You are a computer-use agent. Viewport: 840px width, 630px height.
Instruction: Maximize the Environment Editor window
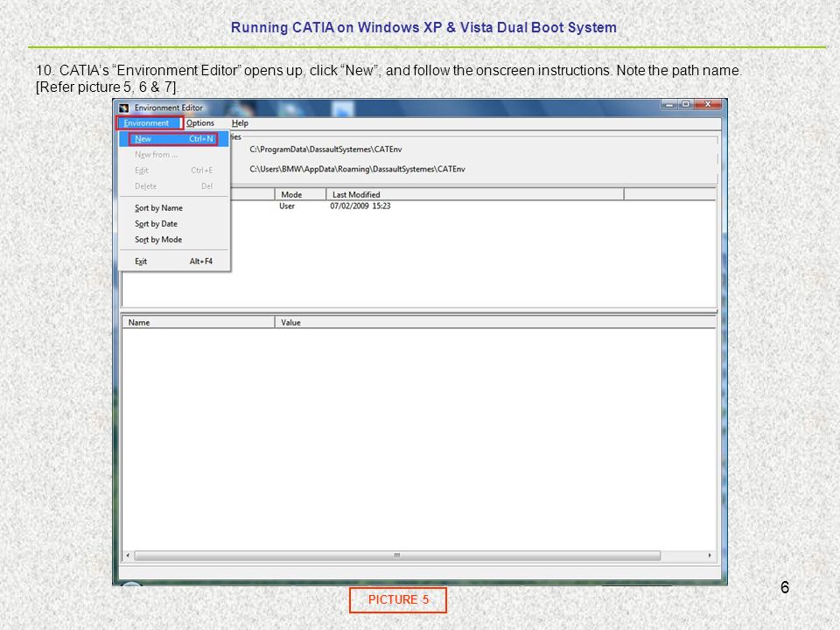click(x=686, y=104)
